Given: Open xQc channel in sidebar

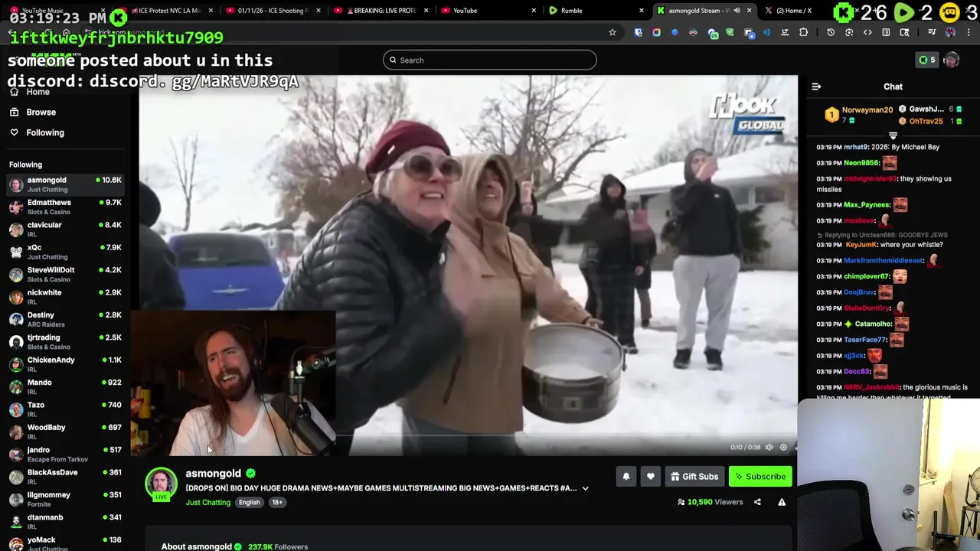Looking at the screenshot, I should click(x=65, y=252).
